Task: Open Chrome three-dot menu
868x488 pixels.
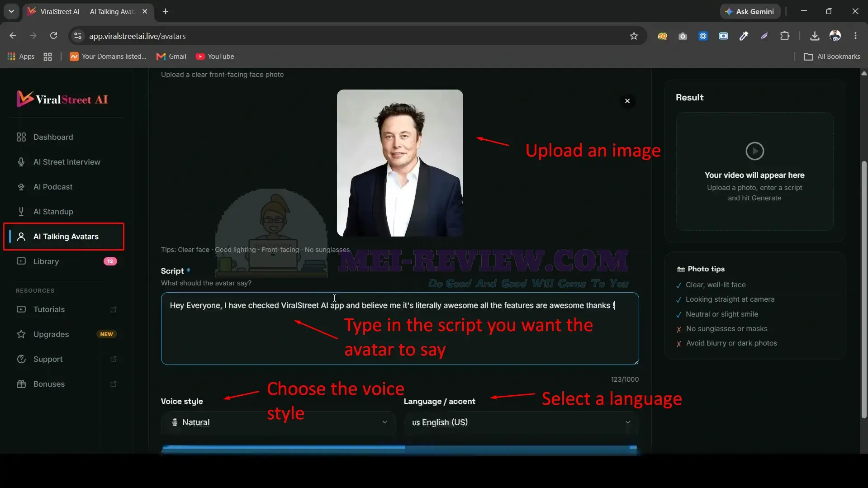Action: (x=855, y=36)
